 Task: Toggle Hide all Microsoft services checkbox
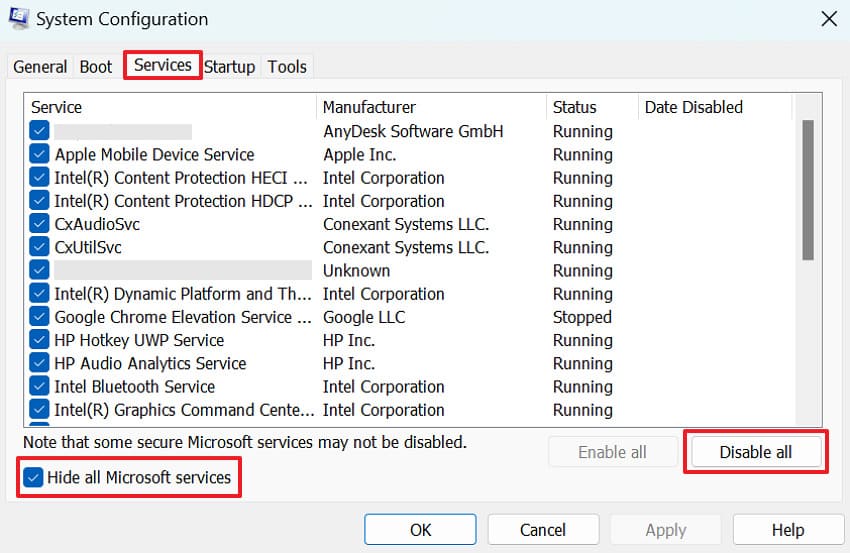[x=33, y=478]
